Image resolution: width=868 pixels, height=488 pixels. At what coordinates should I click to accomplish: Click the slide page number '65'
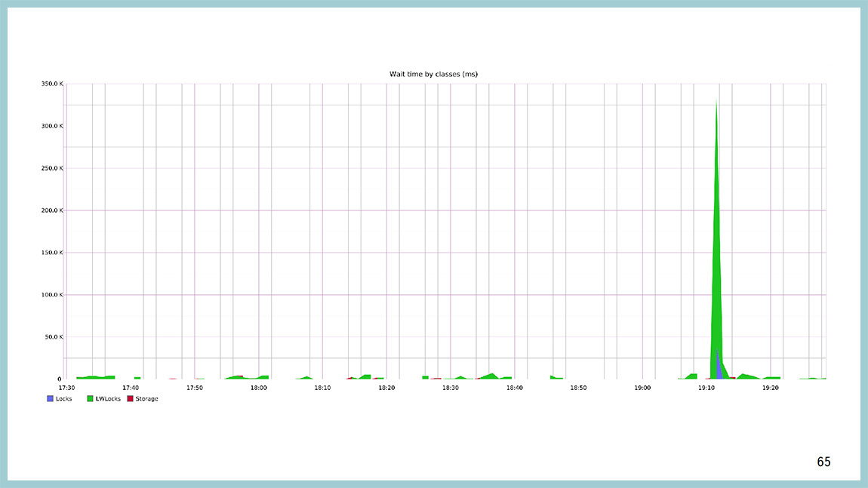click(x=823, y=462)
